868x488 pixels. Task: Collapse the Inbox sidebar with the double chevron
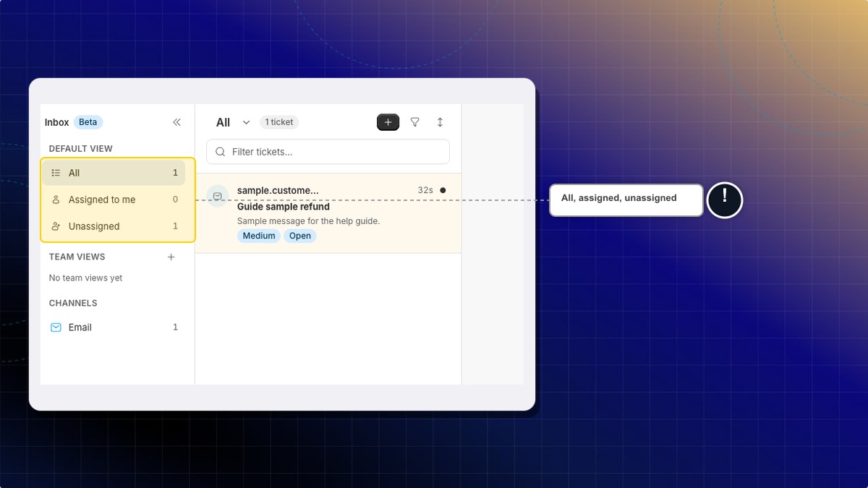tap(176, 122)
